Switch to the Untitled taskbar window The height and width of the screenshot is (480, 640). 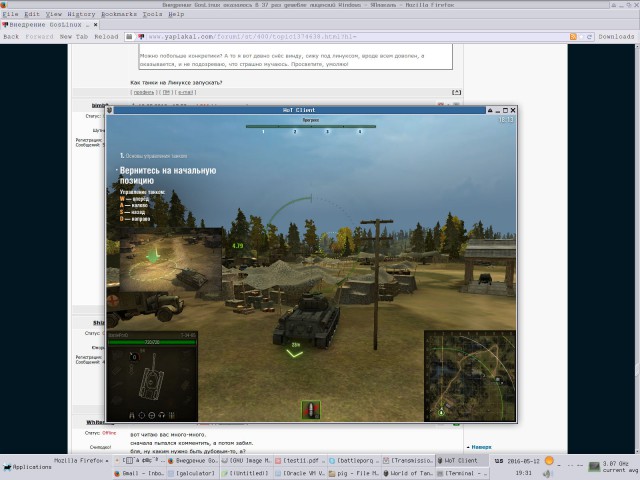(246, 473)
